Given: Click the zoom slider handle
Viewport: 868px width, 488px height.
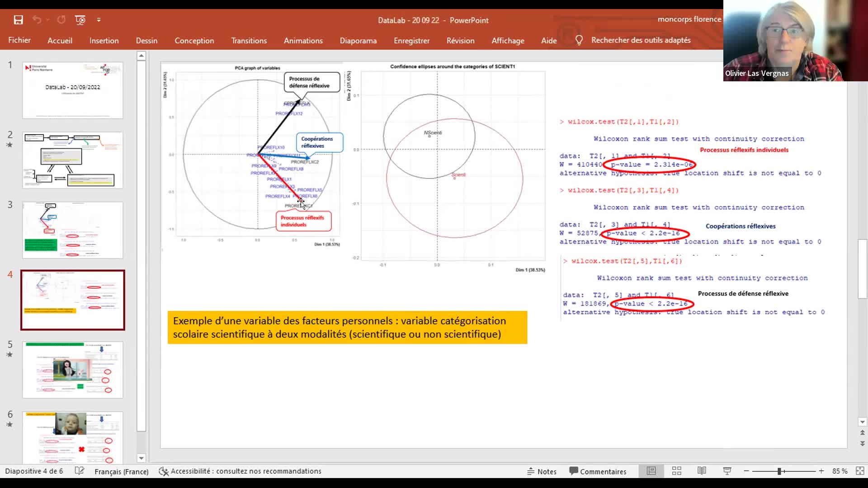Looking at the screenshot, I should click(779, 471).
